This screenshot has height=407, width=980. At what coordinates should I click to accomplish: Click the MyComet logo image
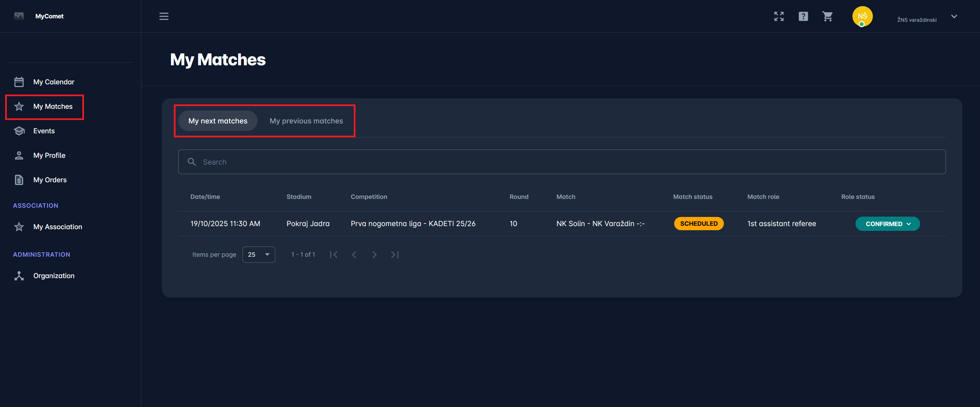click(x=19, y=16)
